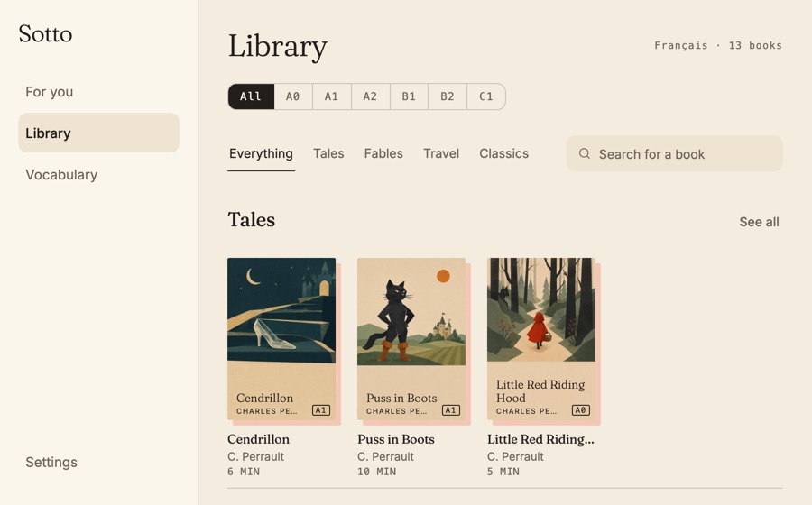Open the Little Red Riding Hood cover
Screen dimensions: 812x505
[x=541, y=339]
